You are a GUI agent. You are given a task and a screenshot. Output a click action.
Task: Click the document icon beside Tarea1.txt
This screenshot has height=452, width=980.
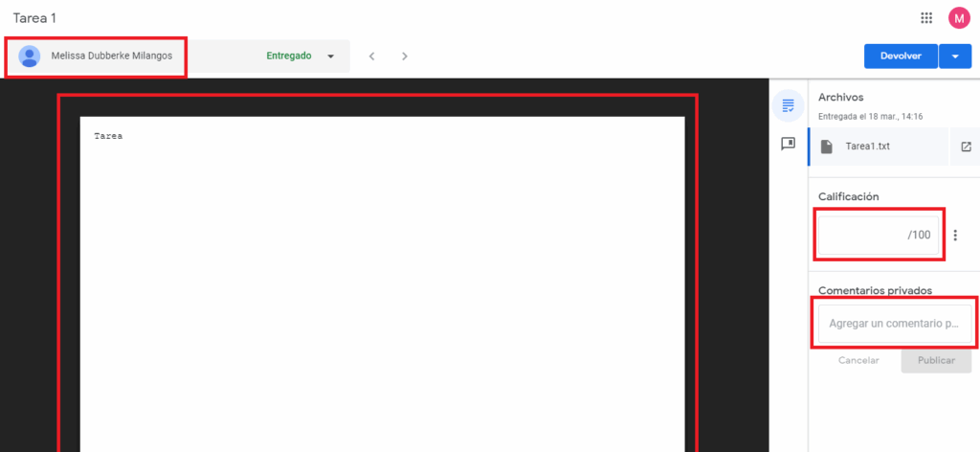(827, 147)
